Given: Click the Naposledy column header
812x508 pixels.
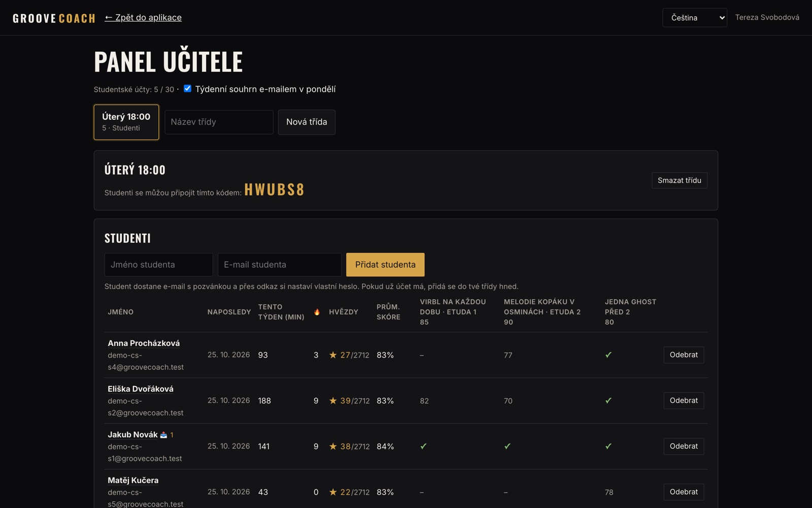Looking at the screenshot, I should (x=229, y=312).
